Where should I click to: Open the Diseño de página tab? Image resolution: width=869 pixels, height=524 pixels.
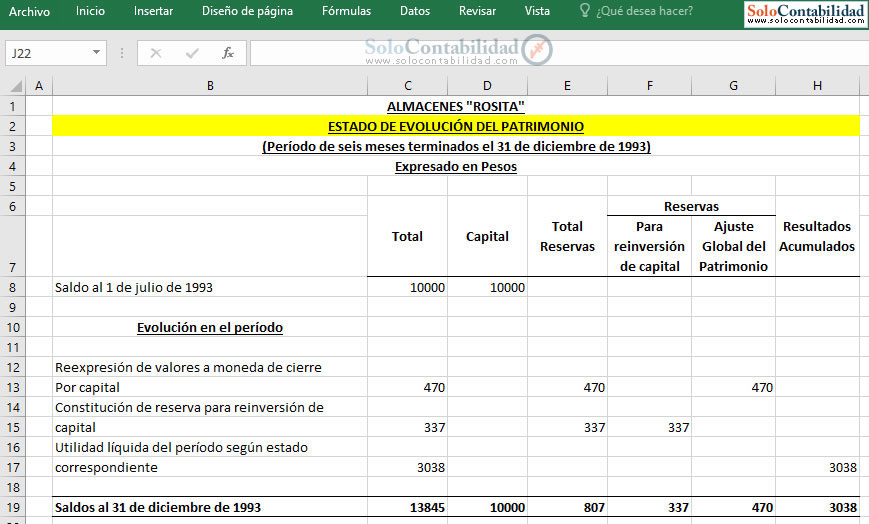(247, 11)
